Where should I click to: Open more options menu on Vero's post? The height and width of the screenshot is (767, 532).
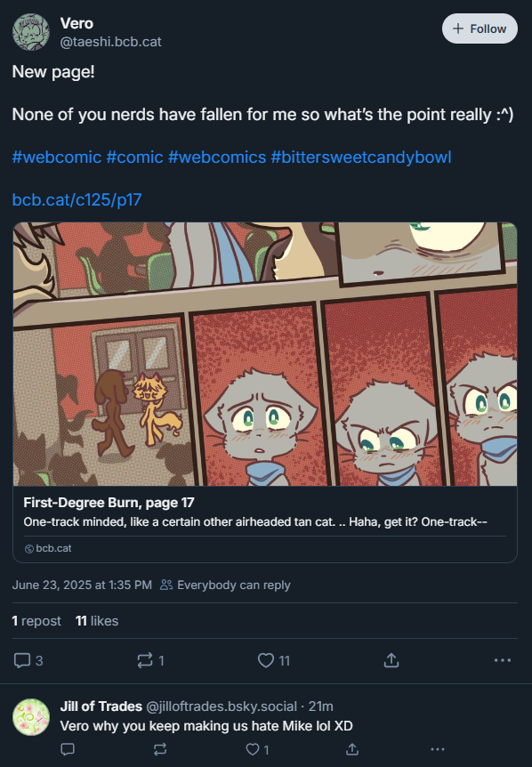[x=502, y=660]
